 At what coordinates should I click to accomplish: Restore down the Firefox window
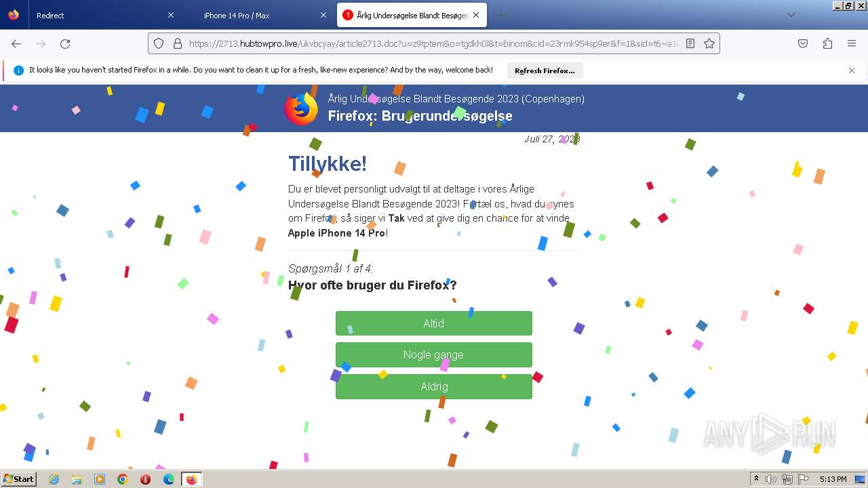(848, 5)
